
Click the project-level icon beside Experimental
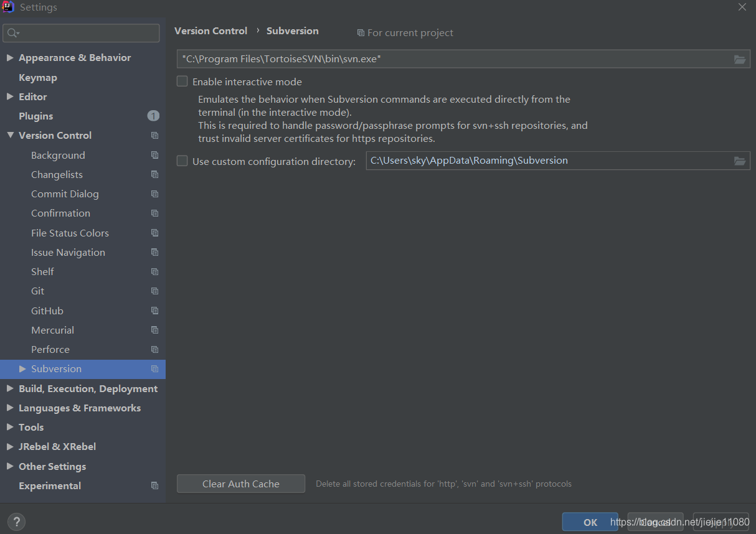click(x=154, y=485)
